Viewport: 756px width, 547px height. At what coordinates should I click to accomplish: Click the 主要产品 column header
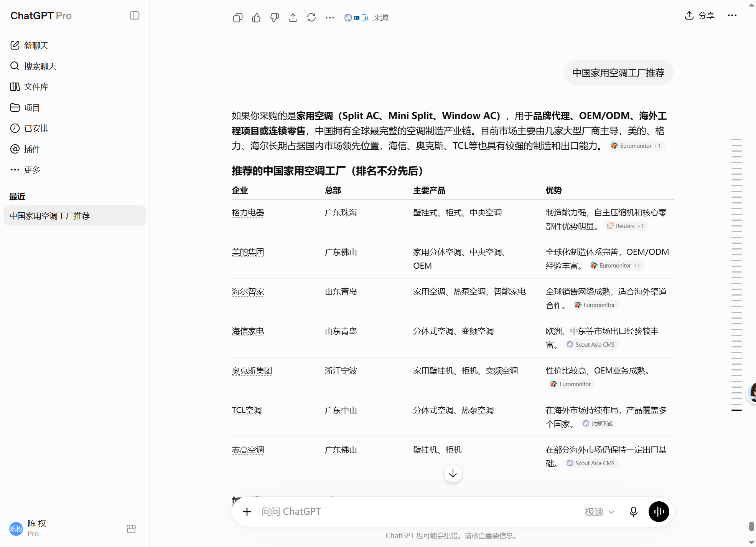[x=429, y=190]
